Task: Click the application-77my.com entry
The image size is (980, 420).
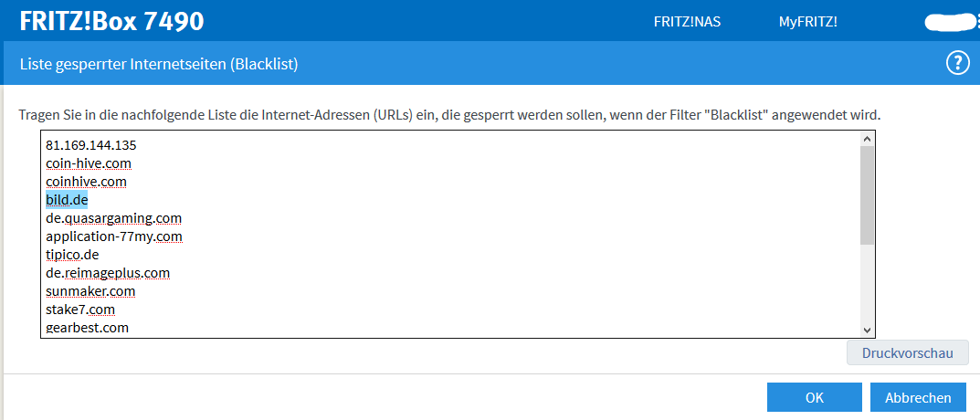Action: pyautogui.click(x=114, y=236)
